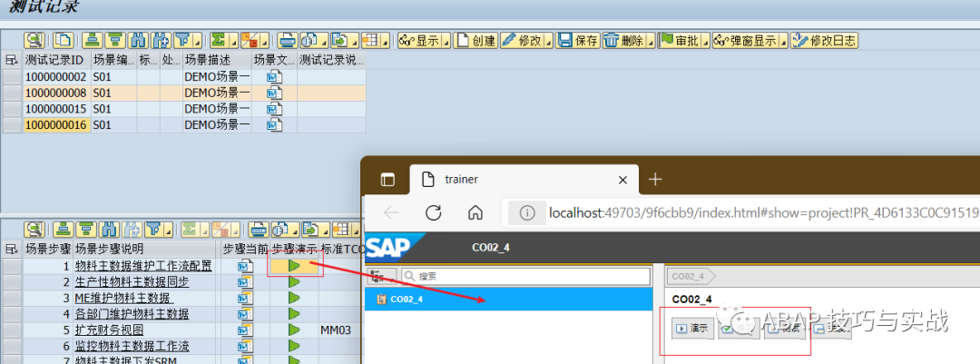The height and width of the screenshot is (364, 980).
Task: Sort ascending in the upper test record toolbar
Action: (93, 41)
